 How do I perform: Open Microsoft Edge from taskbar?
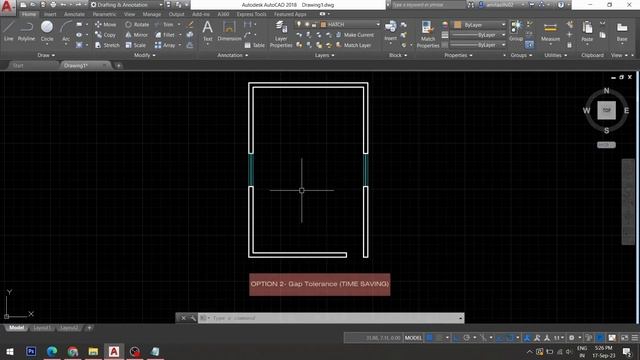[52, 351]
